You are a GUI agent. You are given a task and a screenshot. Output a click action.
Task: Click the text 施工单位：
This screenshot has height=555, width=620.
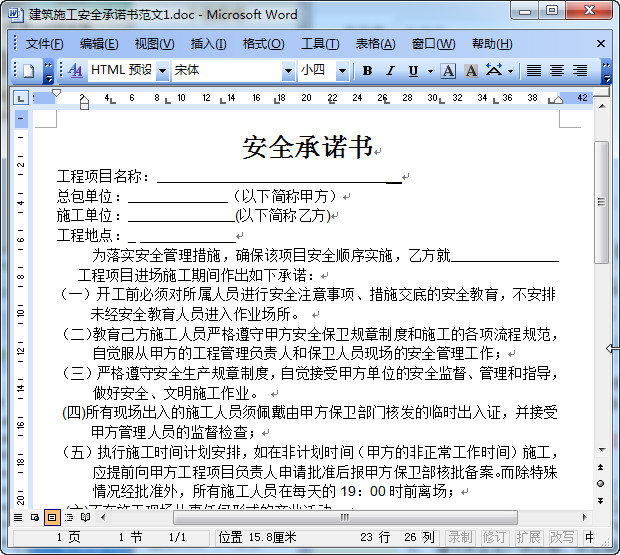(x=90, y=215)
